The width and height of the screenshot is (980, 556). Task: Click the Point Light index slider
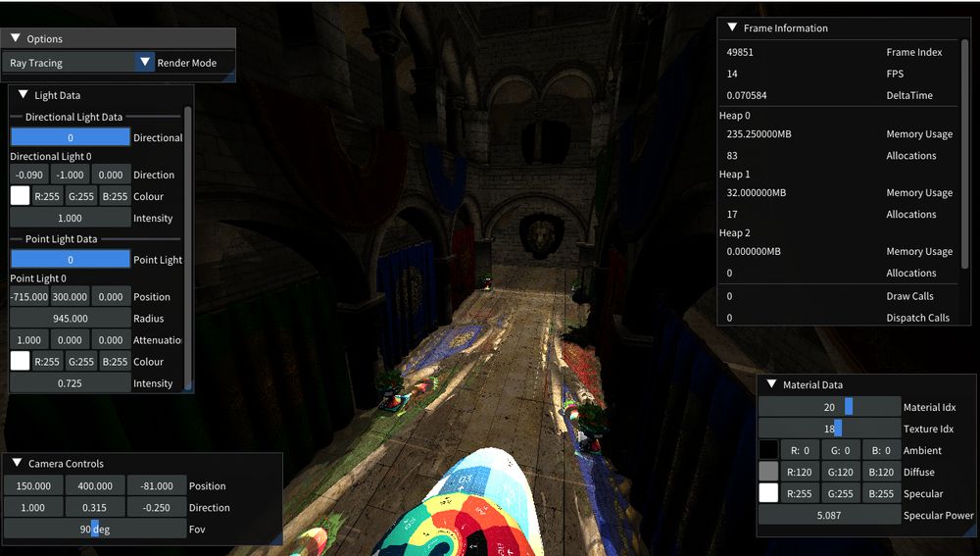tap(70, 259)
